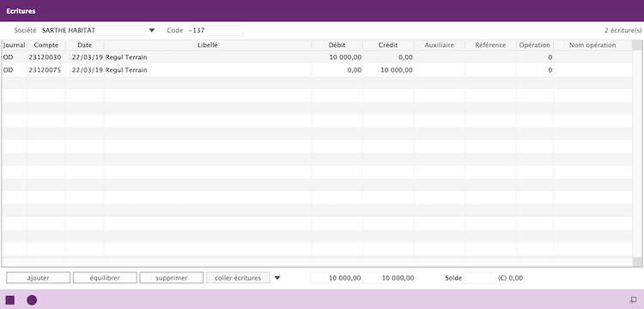Click the purple circle icon in footer

32,300
